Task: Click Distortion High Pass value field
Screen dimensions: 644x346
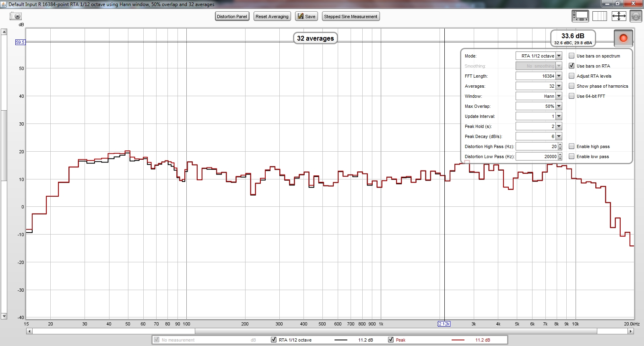Action: click(x=537, y=146)
